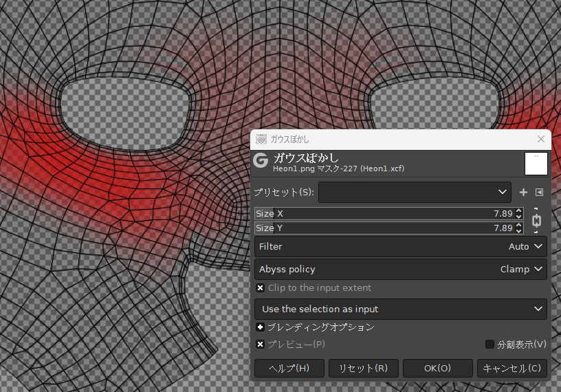Confirm with the OK(O) button
The width and height of the screenshot is (561, 392).
click(437, 368)
